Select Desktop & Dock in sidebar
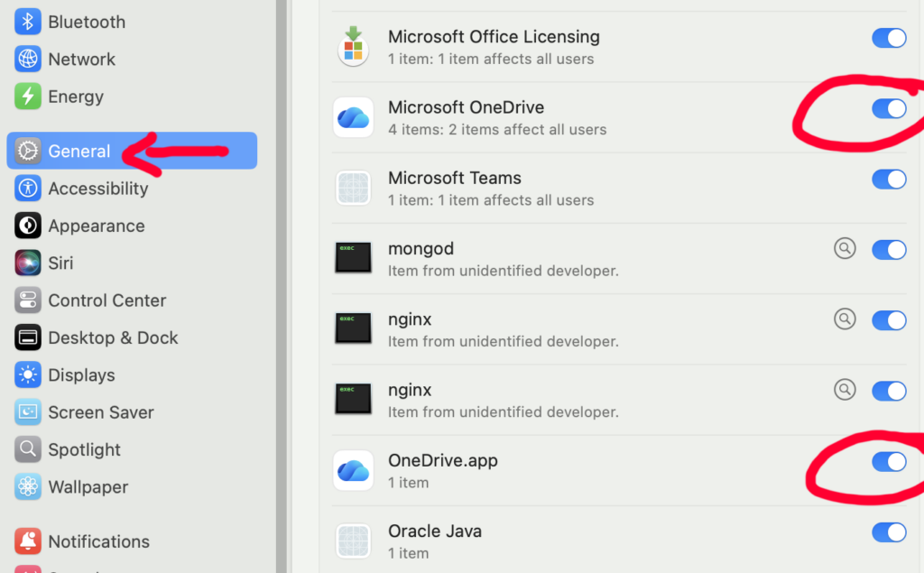Screen dimensions: 924x573 (x=113, y=337)
